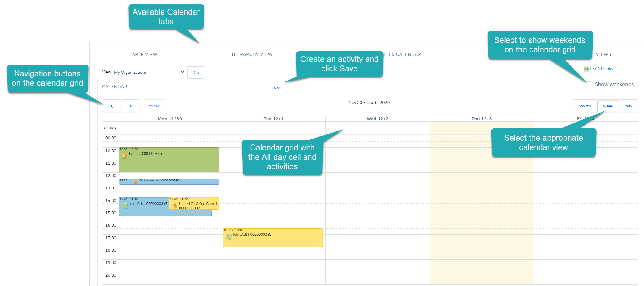Click the trophy icon on Event 0000000335
644x286 pixels.
[x=125, y=154]
